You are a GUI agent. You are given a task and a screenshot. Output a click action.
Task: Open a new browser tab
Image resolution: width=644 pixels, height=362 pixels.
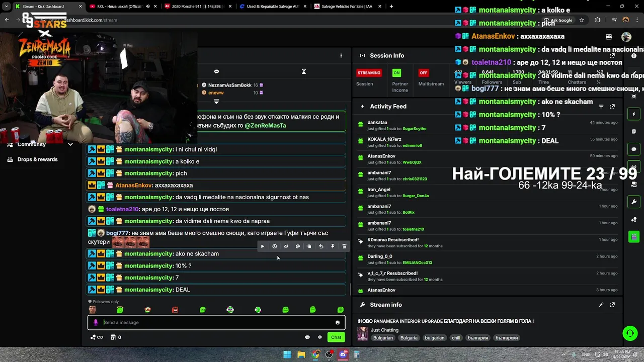click(x=391, y=7)
